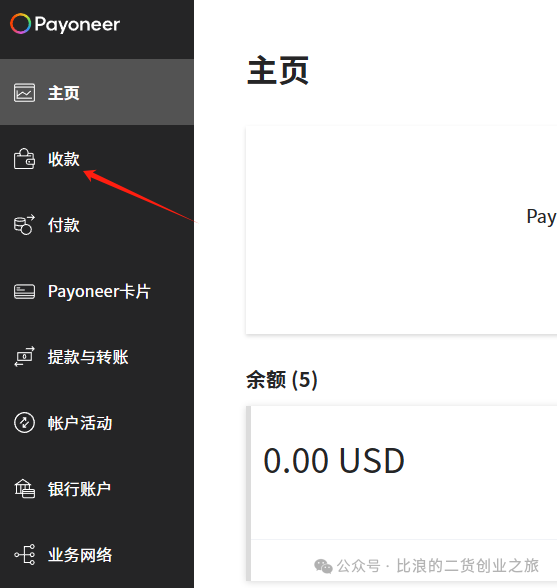Image resolution: width=557 pixels, height=588 pixels.
Task: Click the 收款 wallet icon
Action: coord(24,159)
